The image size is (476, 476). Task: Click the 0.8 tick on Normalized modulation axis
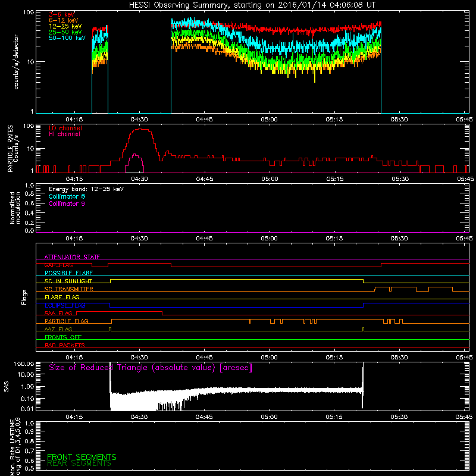point(29,194)
